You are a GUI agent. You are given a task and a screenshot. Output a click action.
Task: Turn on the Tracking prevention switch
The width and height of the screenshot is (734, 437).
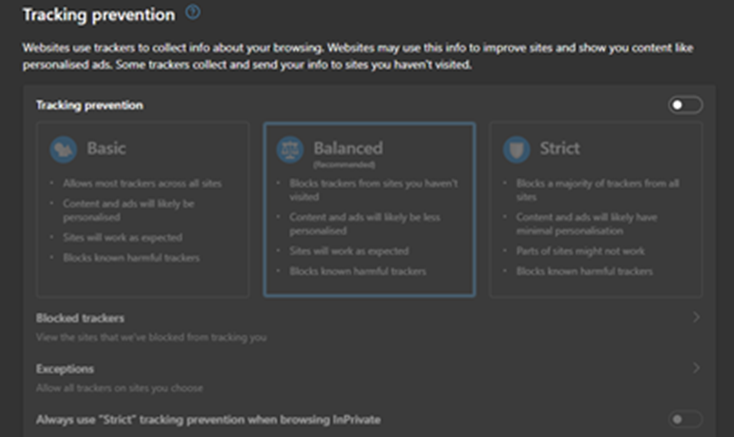click(x=685, y=105)
